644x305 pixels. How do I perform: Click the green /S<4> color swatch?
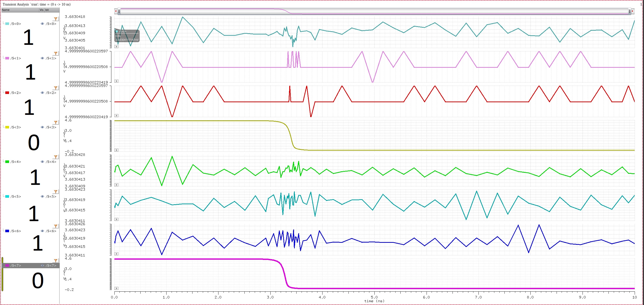(x=7, y=162)
